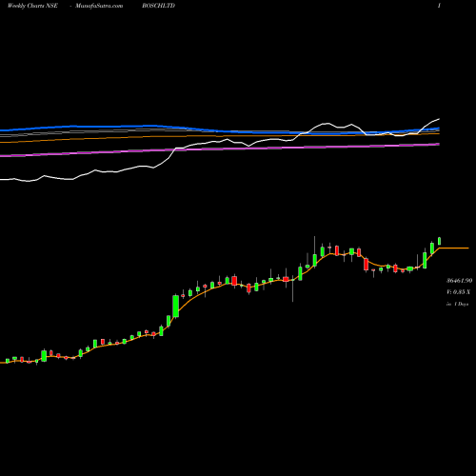Click the 'in 1 Days' label
This screenshot has width=476, height=476.
[457, 304]
